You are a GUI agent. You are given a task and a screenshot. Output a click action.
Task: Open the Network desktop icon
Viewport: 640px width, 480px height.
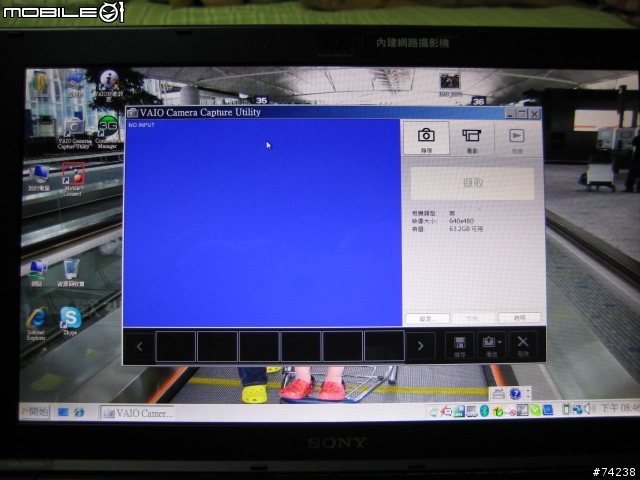[x=38, y=273]
